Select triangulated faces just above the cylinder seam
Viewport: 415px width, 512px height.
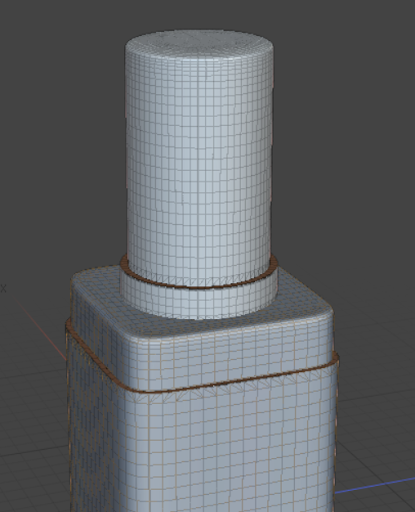click(199, 281)
